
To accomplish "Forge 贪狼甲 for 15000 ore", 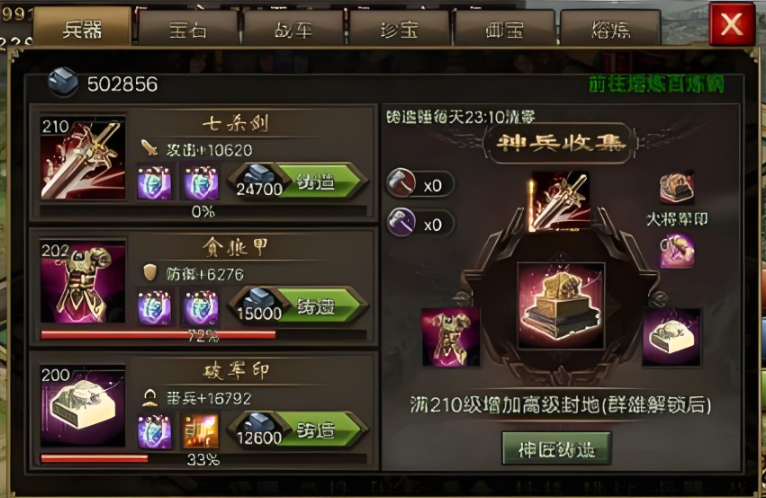I will click(x=297, y=306).
